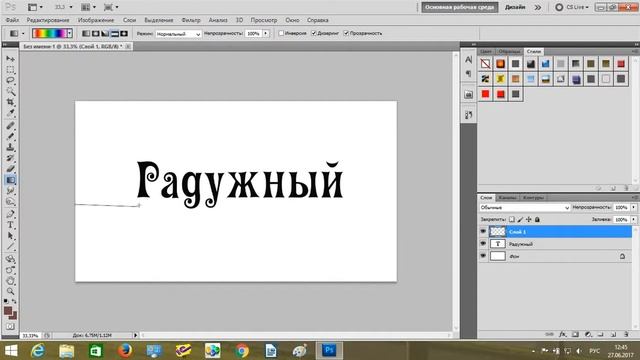Open the layer blend mode Обычные dropdown
This screenshot has width=640, height=360.
point(524,208)
